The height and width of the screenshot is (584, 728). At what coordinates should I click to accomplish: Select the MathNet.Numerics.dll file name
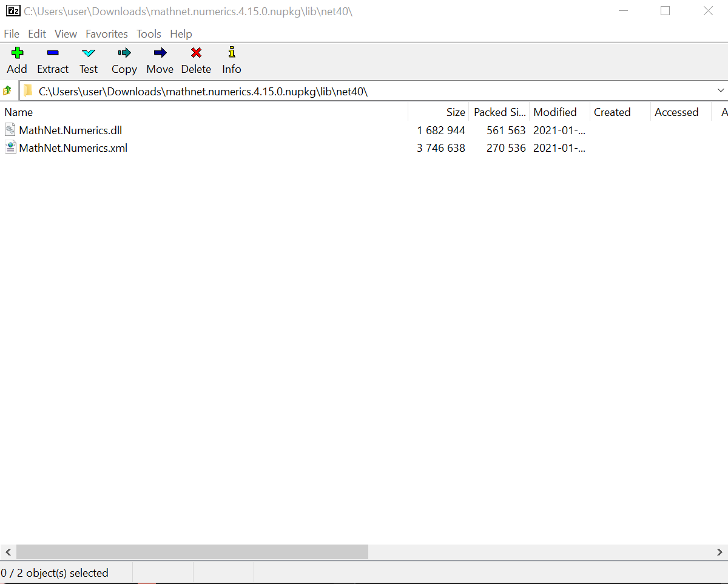(x=70, y=130)
